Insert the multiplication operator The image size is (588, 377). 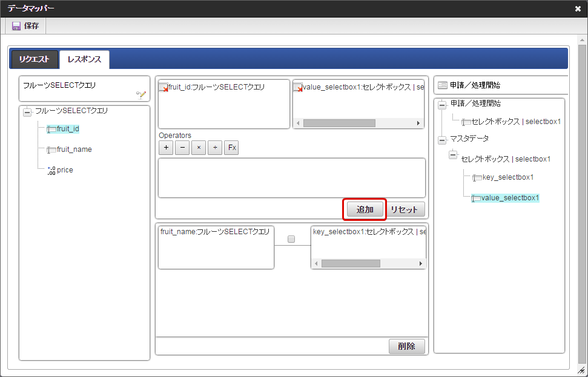(199, 148)
